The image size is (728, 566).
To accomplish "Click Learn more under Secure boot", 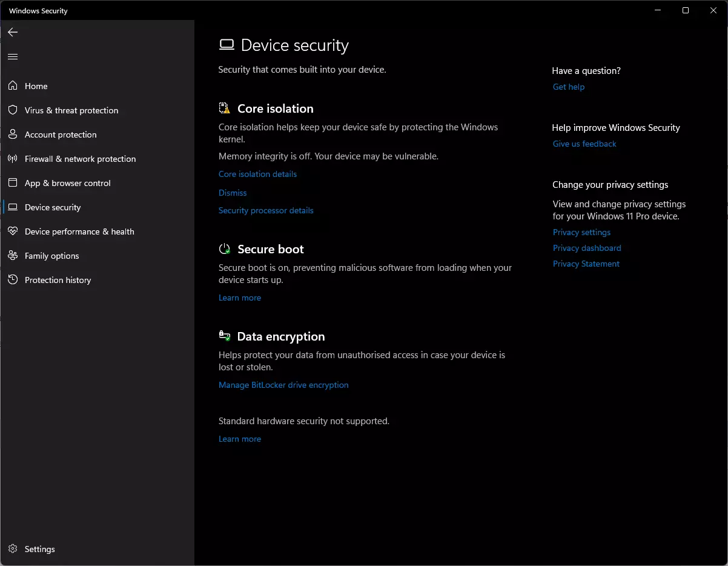I will tap(240, 298).
